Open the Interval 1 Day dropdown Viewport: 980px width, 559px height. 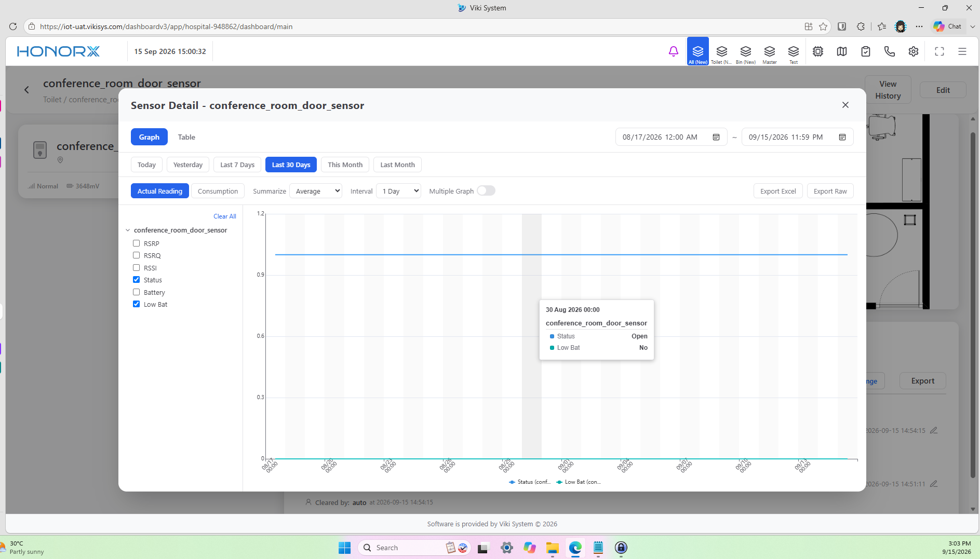[398, 191]
